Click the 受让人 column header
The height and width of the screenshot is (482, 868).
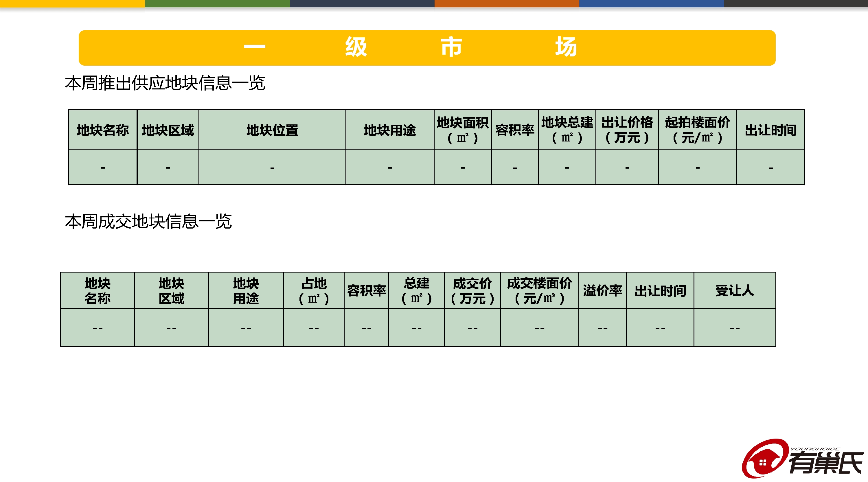(735, 290)
